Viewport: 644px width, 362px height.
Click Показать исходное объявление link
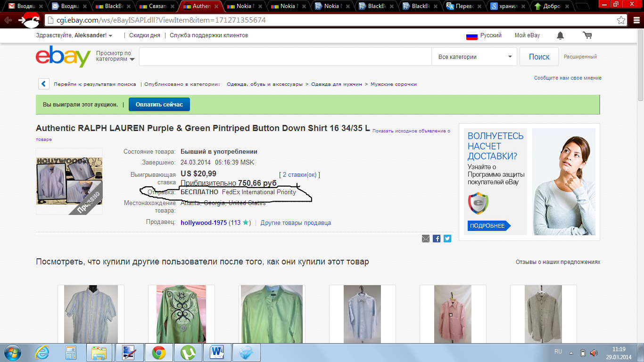click(411, 131)
